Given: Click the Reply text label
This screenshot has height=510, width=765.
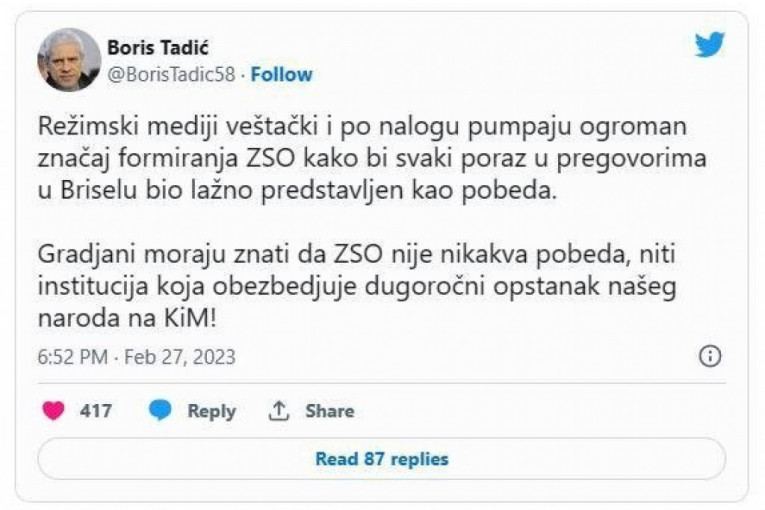Looking at the screenshot, I should 212,411.
